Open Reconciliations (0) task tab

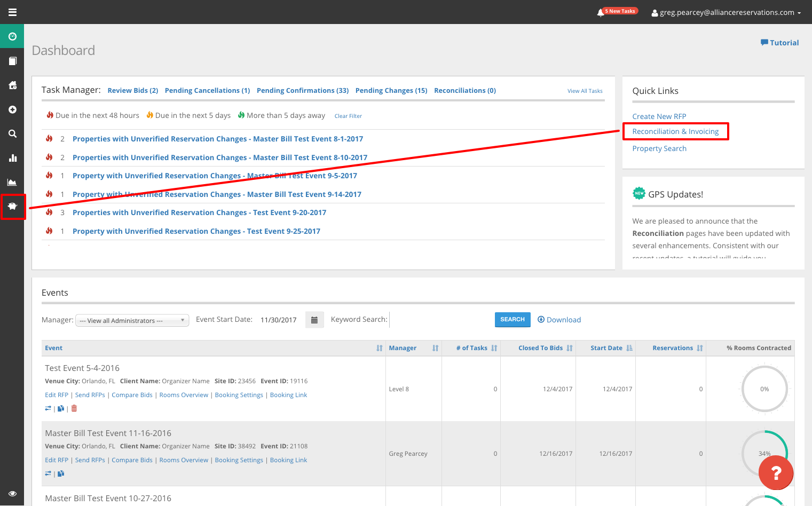pyautogui.click(x=465, y=91)
